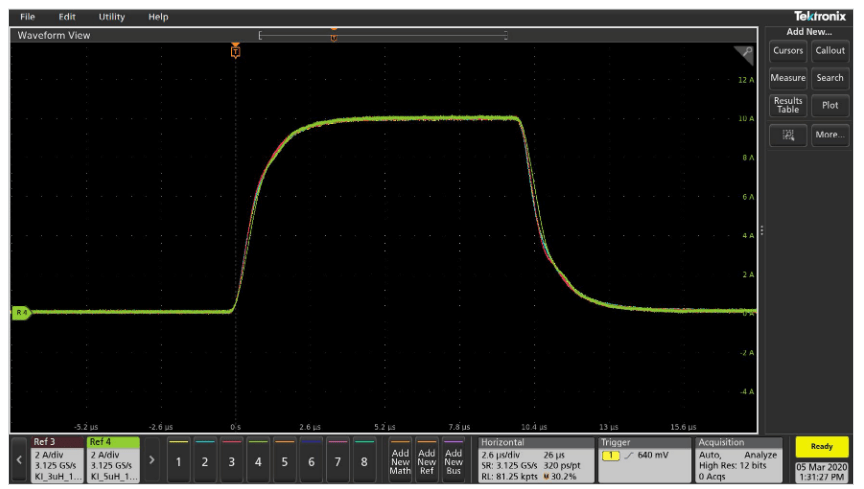Open the Ref 3 badge
864x489 pixels.
(57, 459)
